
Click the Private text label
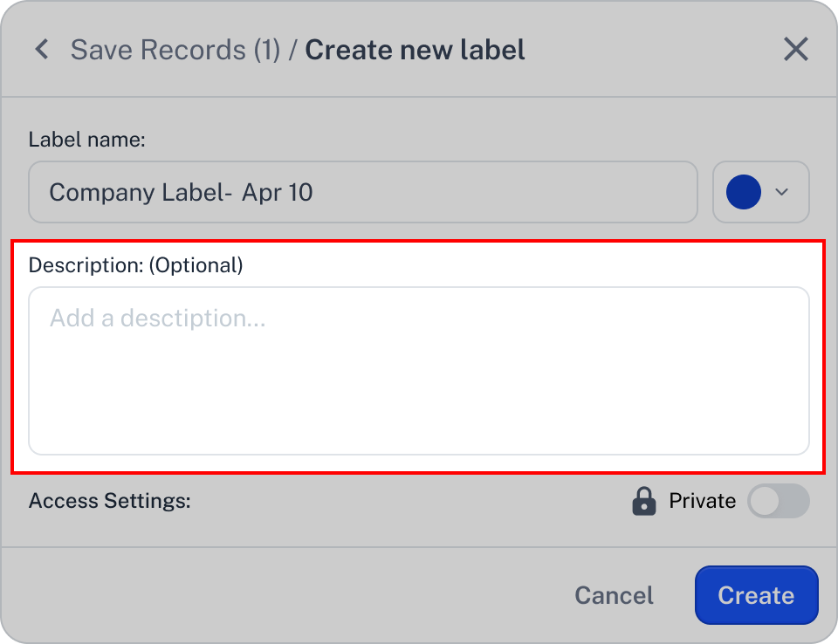click(x=702, y=501)
